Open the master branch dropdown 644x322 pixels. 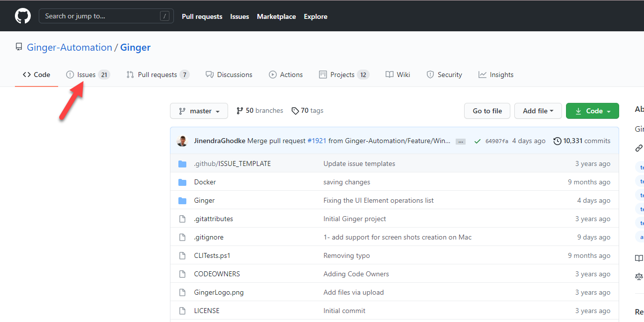click(199, 111)
